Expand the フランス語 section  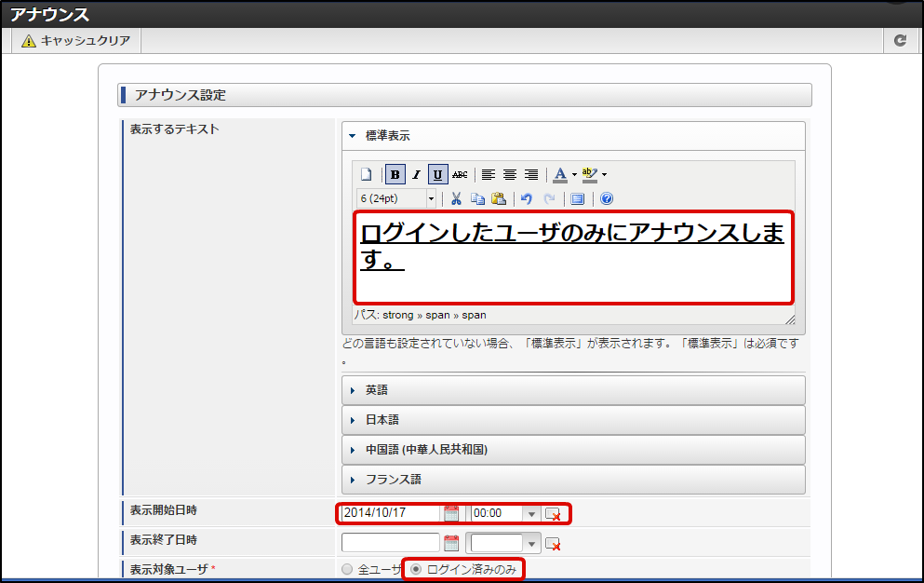point(573,479)
